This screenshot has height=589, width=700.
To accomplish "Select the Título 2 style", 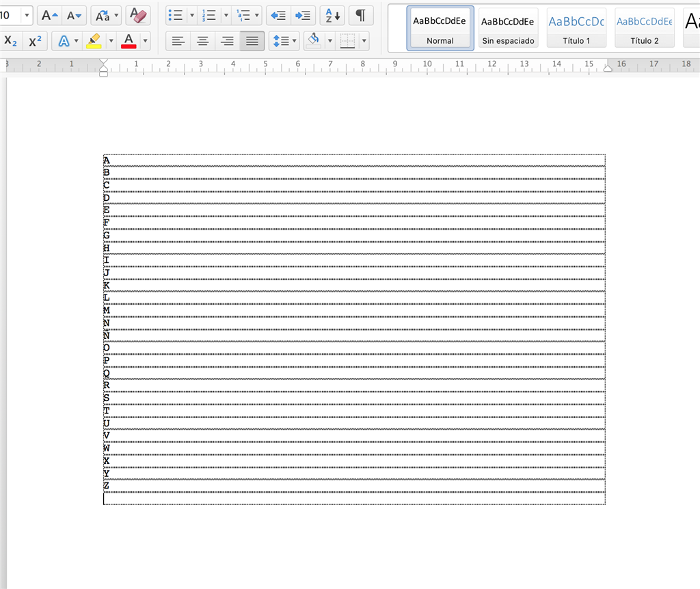I will tap(643, 27).
